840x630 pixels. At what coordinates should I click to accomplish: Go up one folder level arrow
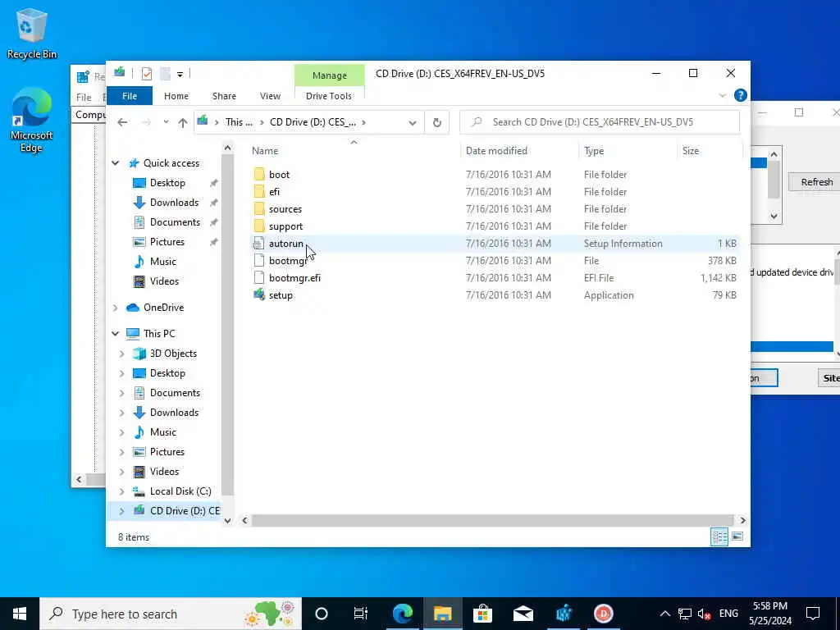point(183,122)
